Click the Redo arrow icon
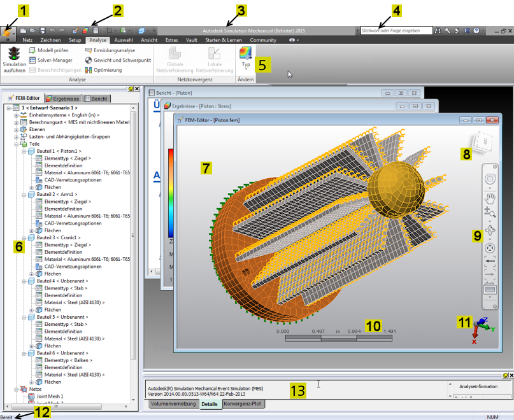This screenshot has width=514, height=420. pyautogui.click(x=61, y=31)
